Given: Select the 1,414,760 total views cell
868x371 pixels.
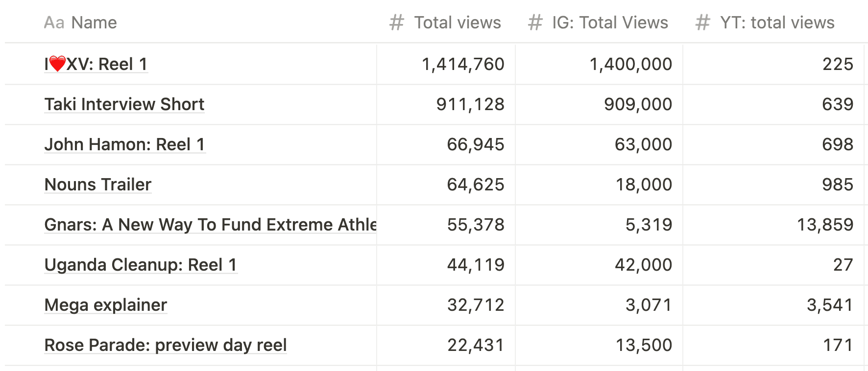Looking at the screenshot, I should 462,64.
